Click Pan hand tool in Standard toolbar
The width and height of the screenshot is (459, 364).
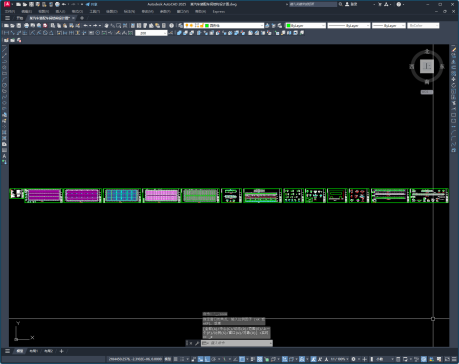[106, 25]
